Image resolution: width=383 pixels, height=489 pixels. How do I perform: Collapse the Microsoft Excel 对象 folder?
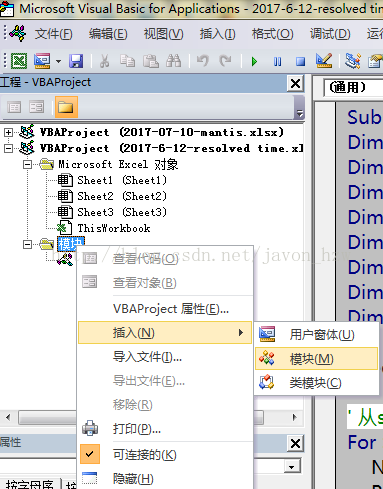pos(28,165)
